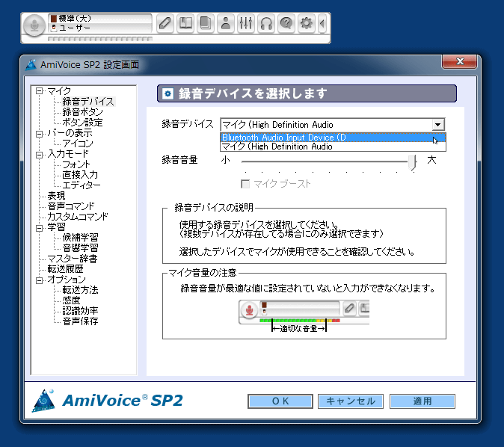Collapse the オプション tree node
This screenshot has height=447, width=504.
click(x=39, y=280)
